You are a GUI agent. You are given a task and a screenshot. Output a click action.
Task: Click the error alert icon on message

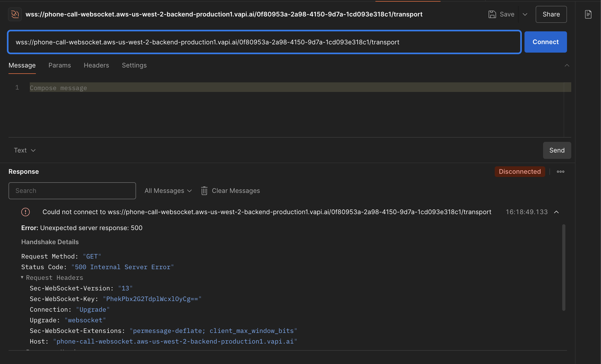click(26, 212)
